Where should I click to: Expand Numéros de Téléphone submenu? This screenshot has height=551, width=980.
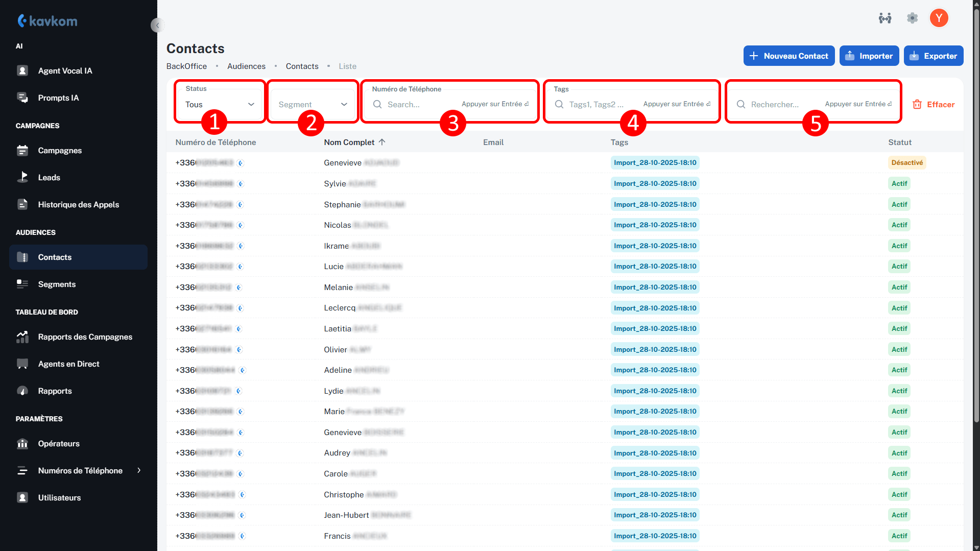pos(139,470)
